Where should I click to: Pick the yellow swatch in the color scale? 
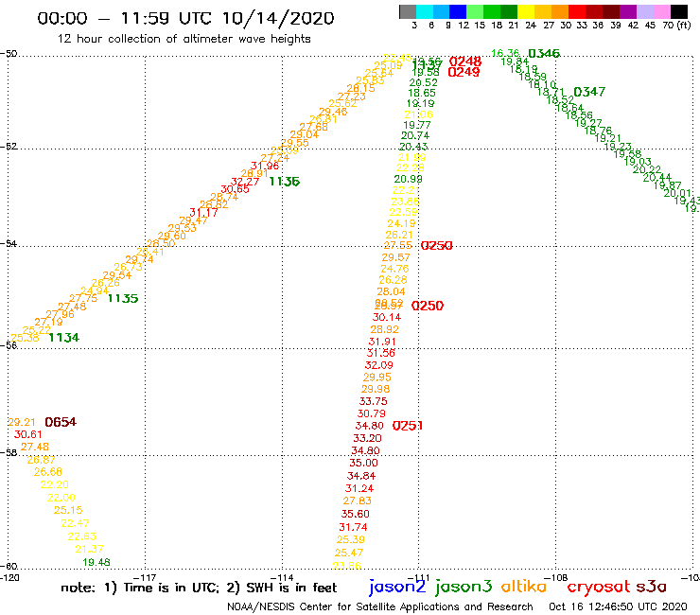pyautogui.click(x=526, y=12)
